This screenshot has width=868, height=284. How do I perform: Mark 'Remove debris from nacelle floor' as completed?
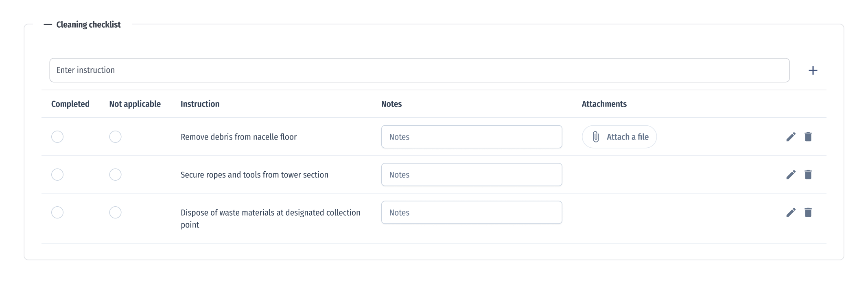click(57, 137)
